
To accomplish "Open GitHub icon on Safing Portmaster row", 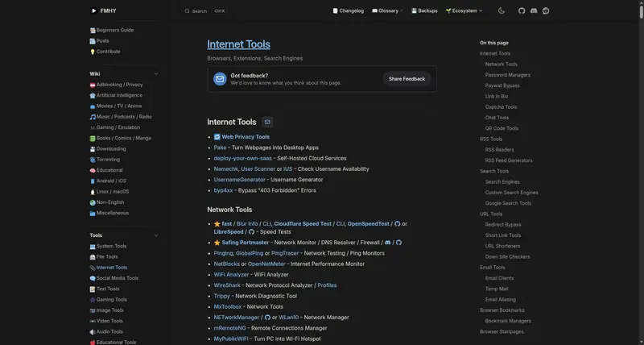I will point(398,243).
